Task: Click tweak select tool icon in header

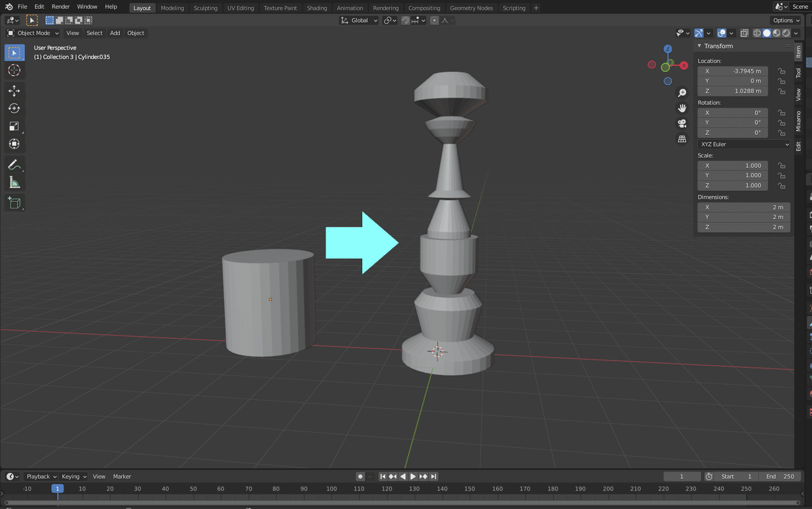Action: (x=32, y=20)
